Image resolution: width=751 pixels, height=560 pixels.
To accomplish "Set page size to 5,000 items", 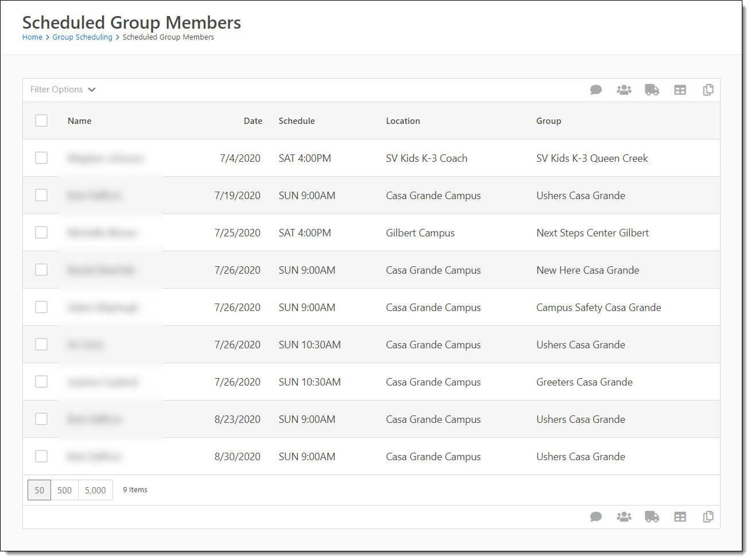I will (x=95, y=490).
